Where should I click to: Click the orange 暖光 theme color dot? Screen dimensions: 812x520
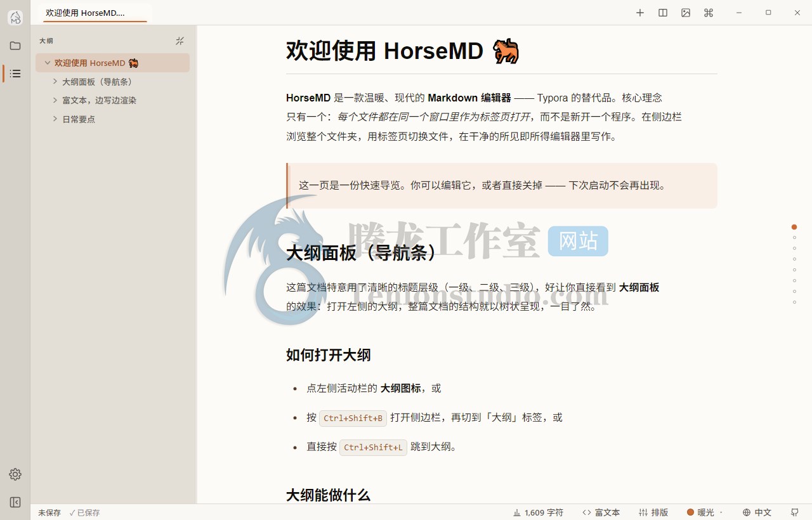(x=690, y=512)
